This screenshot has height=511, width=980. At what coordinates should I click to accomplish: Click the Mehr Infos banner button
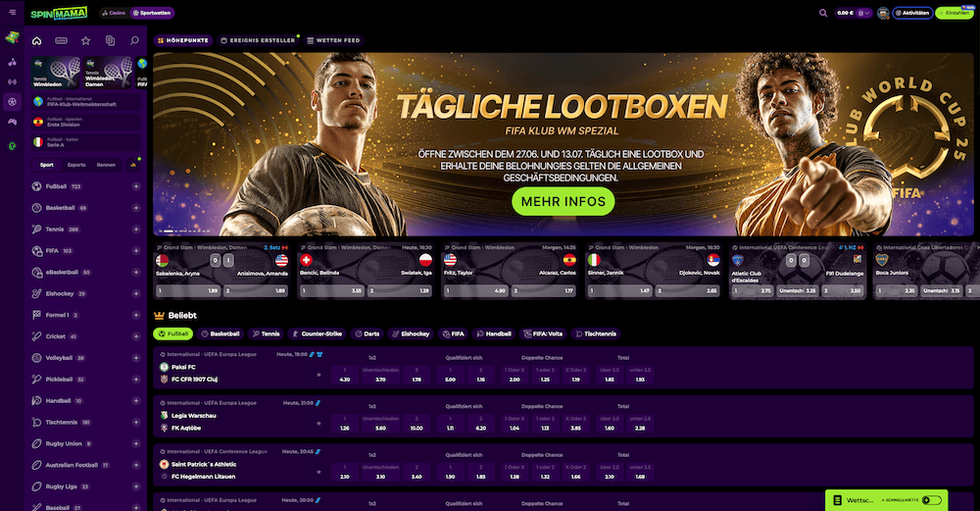click(563, 201)
